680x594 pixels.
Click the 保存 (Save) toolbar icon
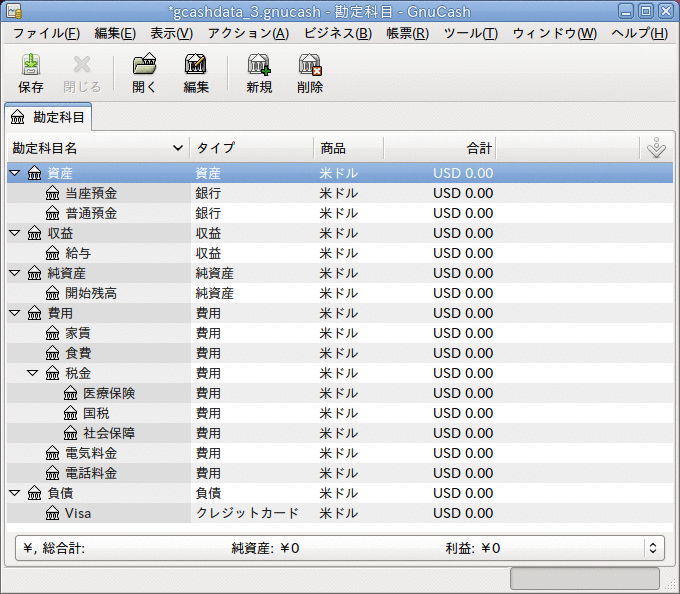click(30, 74)
